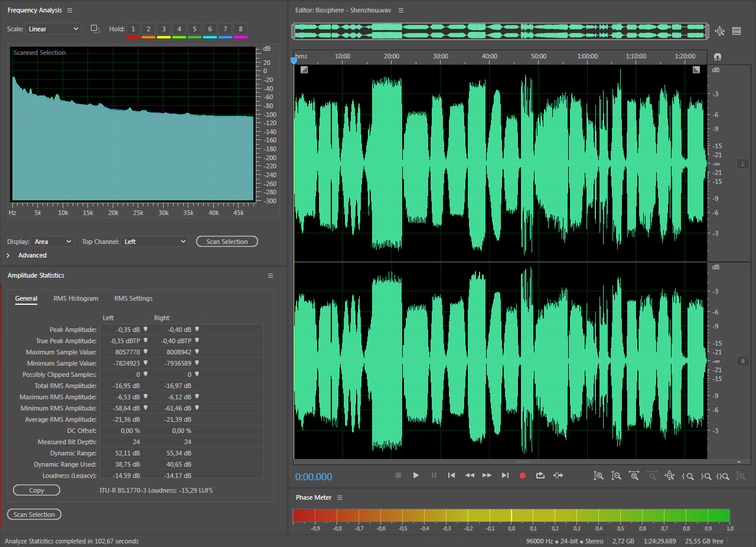
Task: Click the left fade-in handle on waveform
Action: (304, 70)
